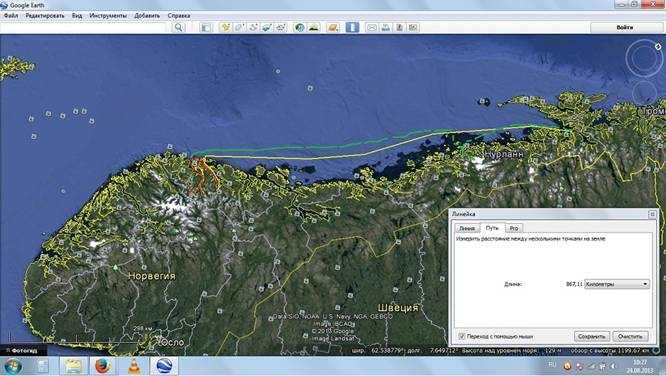The height and width of the screenshot is (376, 666).
Task: Click the Войти sign-in button
Action: (625, 27)
